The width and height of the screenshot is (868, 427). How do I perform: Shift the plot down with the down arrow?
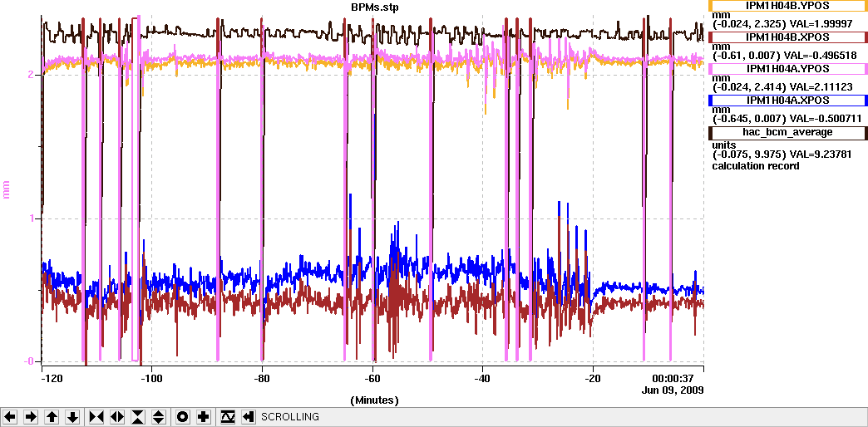click(x=72, y=417)
